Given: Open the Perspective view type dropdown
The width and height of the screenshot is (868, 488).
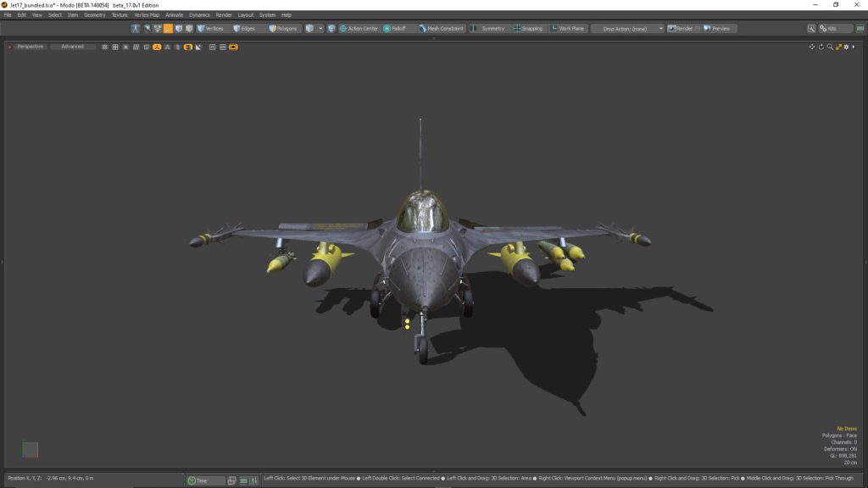Looking at the screenshot, I should click(30, 47).
